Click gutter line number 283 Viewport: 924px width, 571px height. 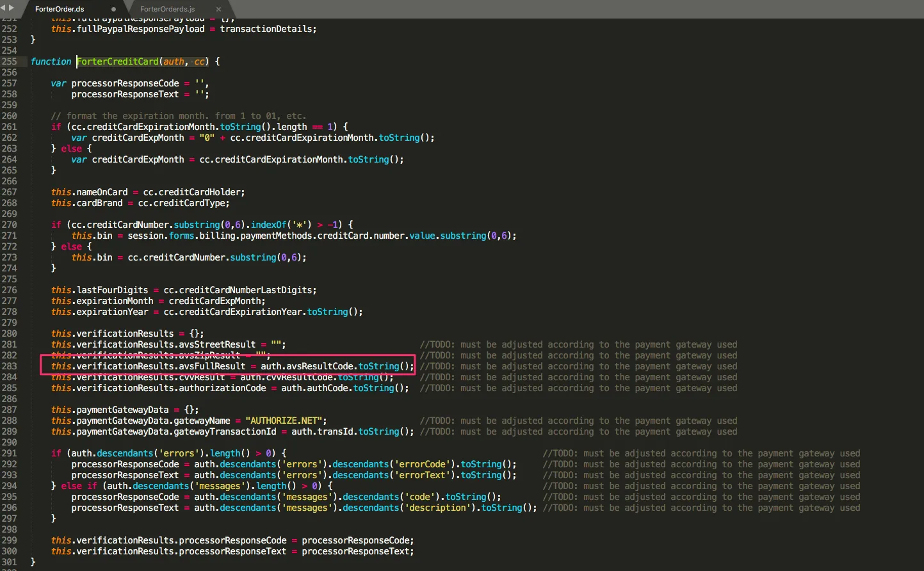(x=10, y=366)
